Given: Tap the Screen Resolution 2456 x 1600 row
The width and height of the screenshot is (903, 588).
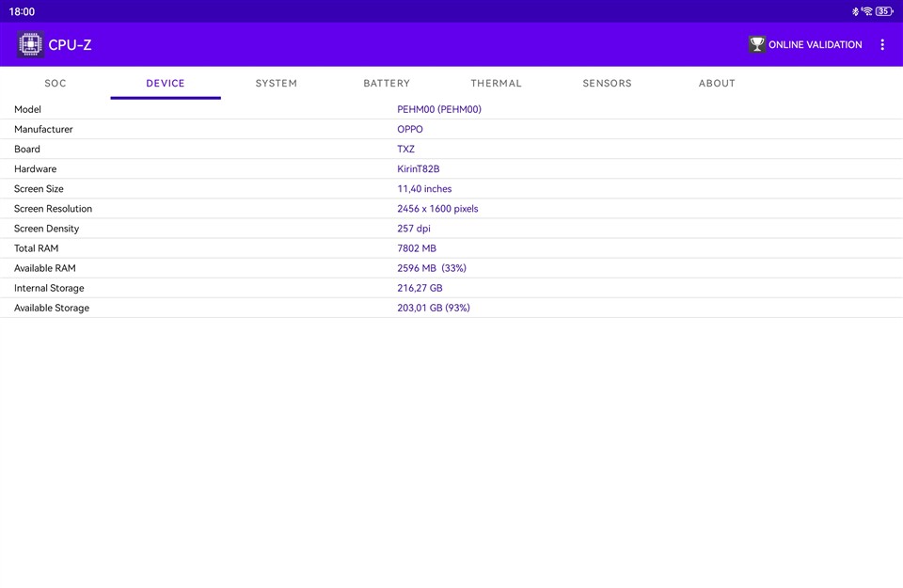Looking at the screenshot, I should (437, 209).
